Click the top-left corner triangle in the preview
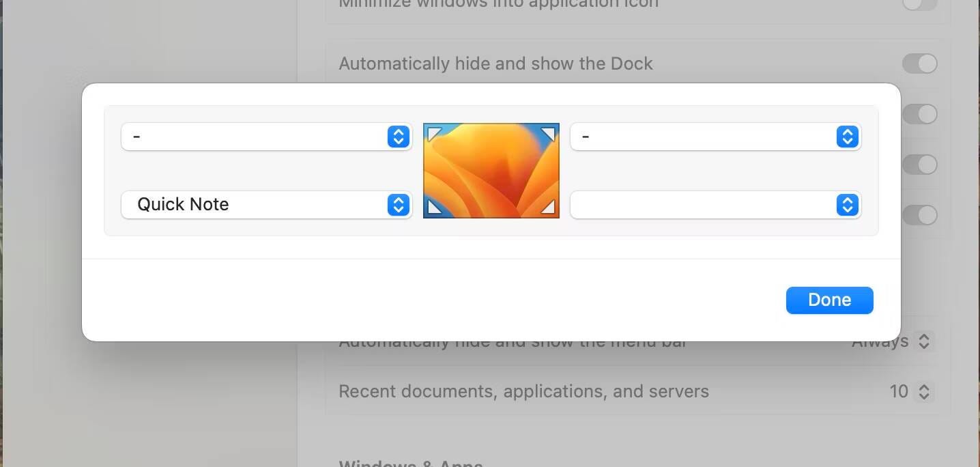Screen dimensions: 980x467 pos(433,132)
